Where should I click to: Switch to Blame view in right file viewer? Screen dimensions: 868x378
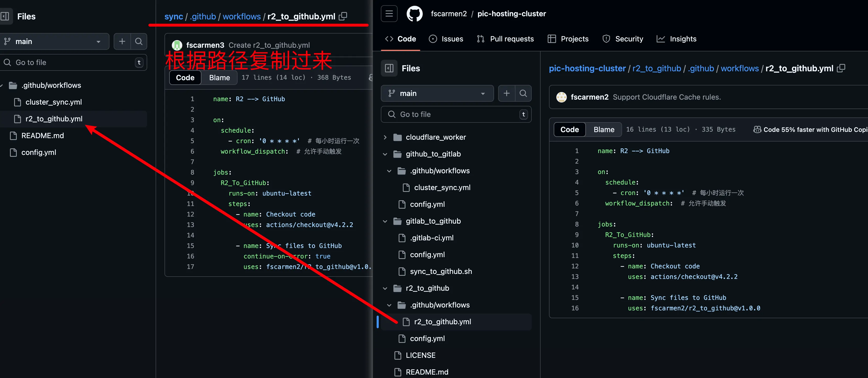pyautogui.click(x=604, y=129)
